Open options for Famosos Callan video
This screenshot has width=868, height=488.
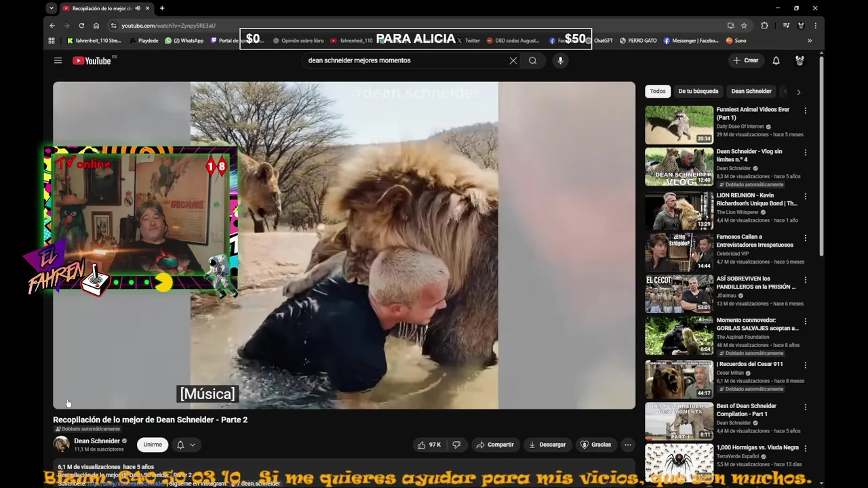click(x=805, y=238)
